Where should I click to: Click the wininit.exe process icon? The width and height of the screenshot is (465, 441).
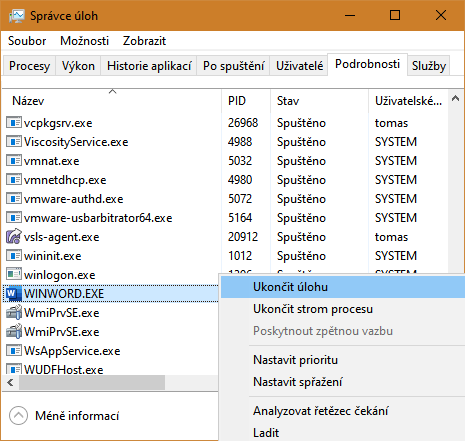14,256
